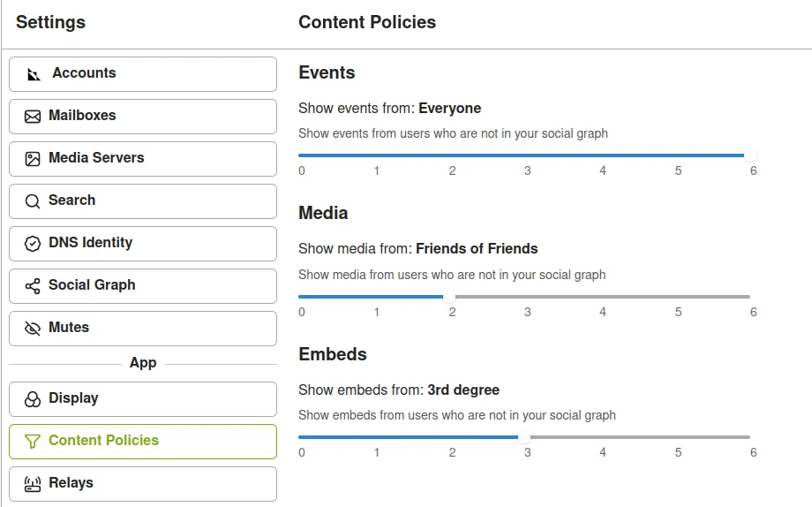812x507 pixels.
Task: Click the Embeds slider handle at 3
Action: [x=524, y=437]
